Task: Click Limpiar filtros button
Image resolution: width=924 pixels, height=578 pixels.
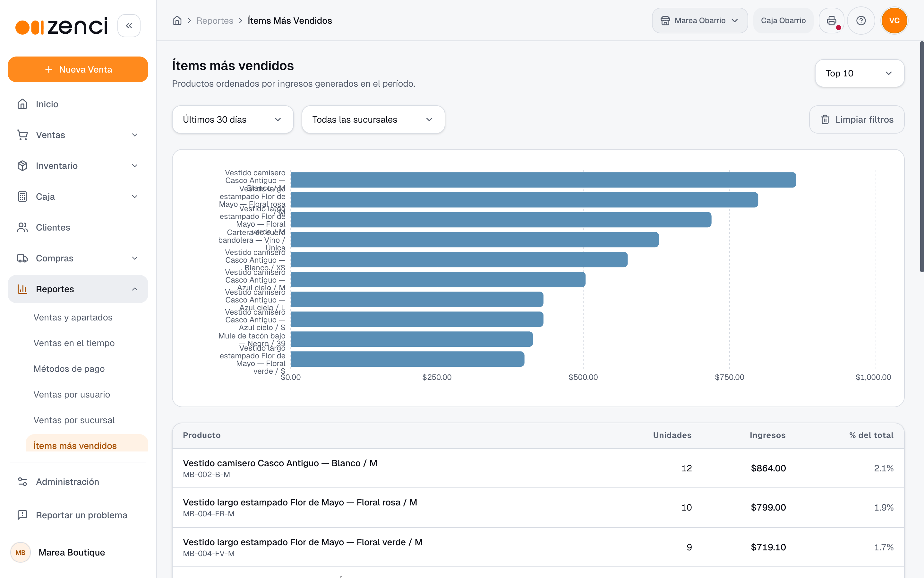Action: 856,120
